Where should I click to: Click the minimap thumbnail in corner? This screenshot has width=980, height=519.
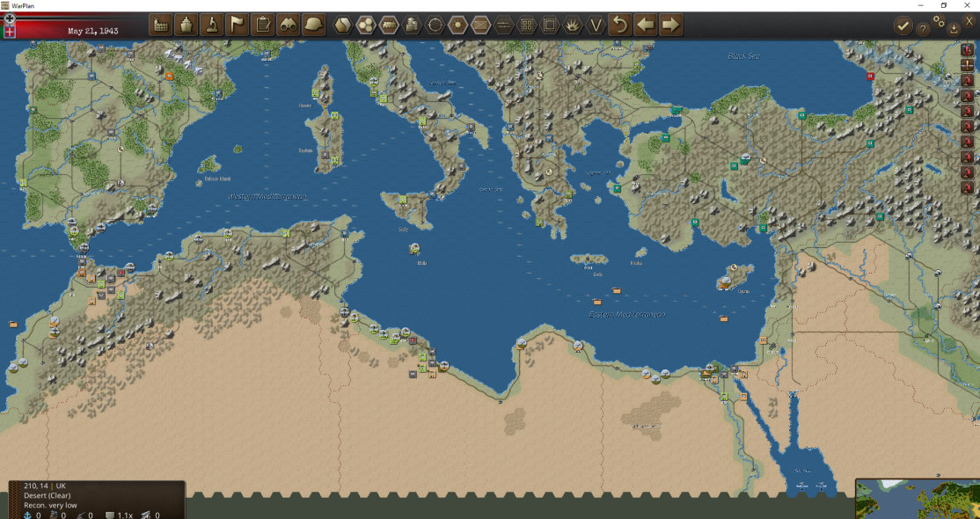(x=918, y=499)
